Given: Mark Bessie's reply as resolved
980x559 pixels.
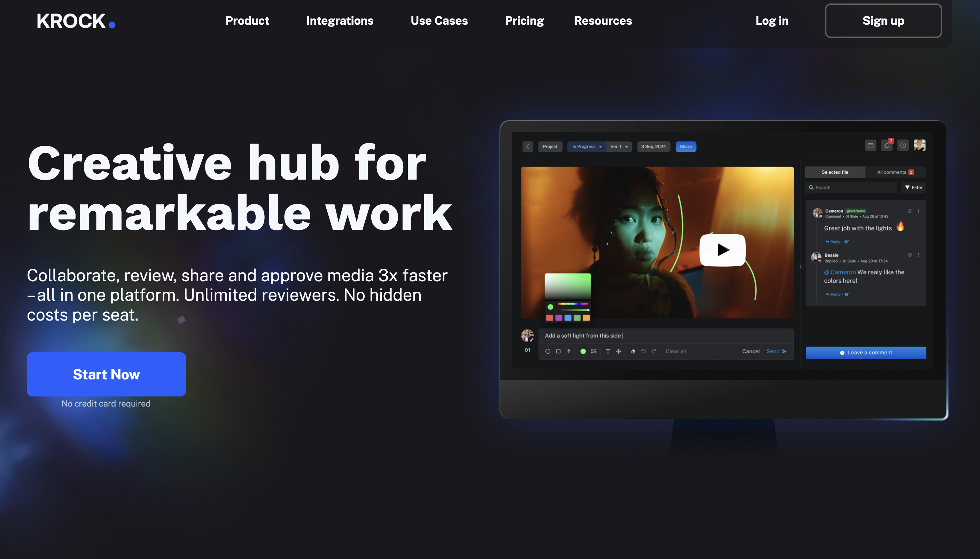Looking at the screenshot, I should [909, 255].
